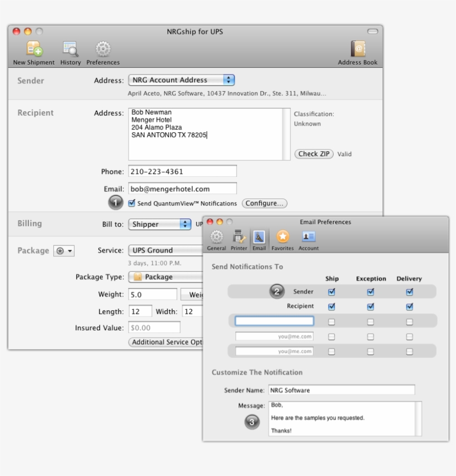Open the Package Type dropdown

pyautogui.click(x=166, y=276)
